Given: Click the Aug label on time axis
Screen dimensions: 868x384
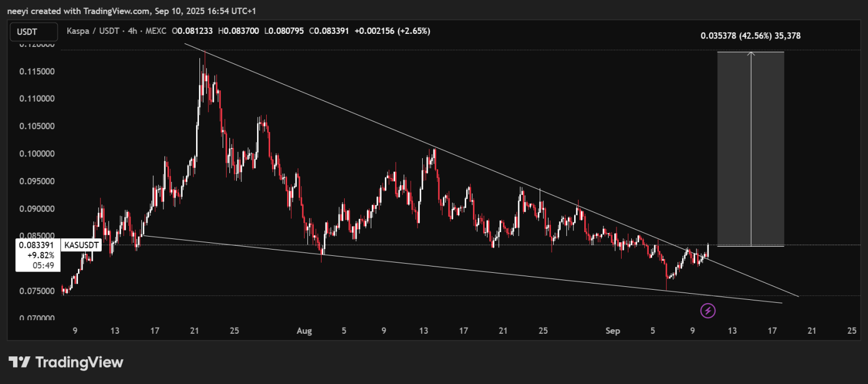Looking at the screenshot, I should (x=305, y=331).
